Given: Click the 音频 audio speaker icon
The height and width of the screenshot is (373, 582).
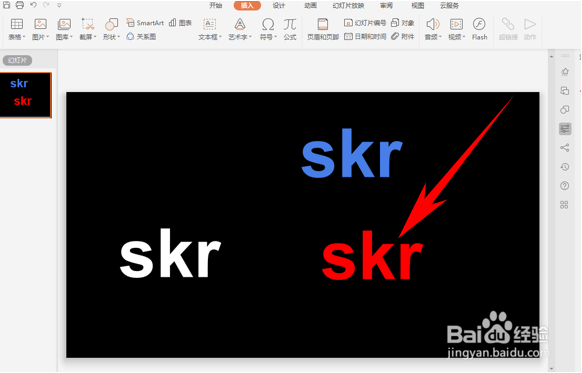Looking at the screenshot, I should (x=432, y=24).
